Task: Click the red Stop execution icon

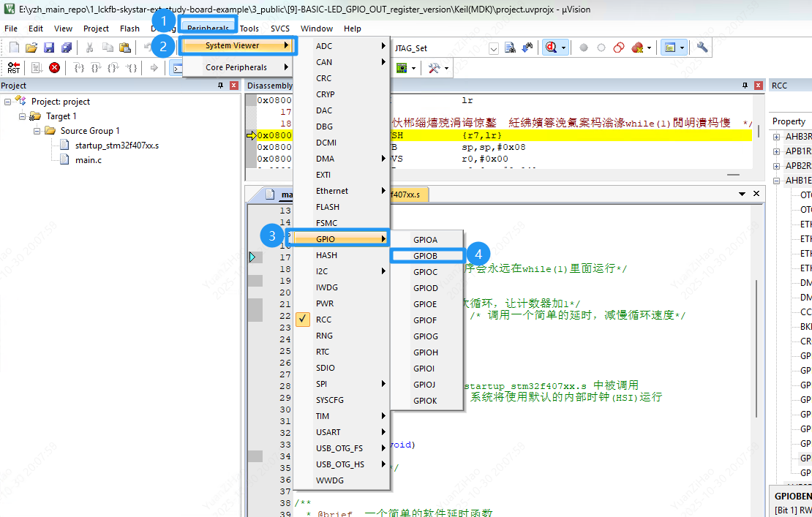Action: click(54, 67)
